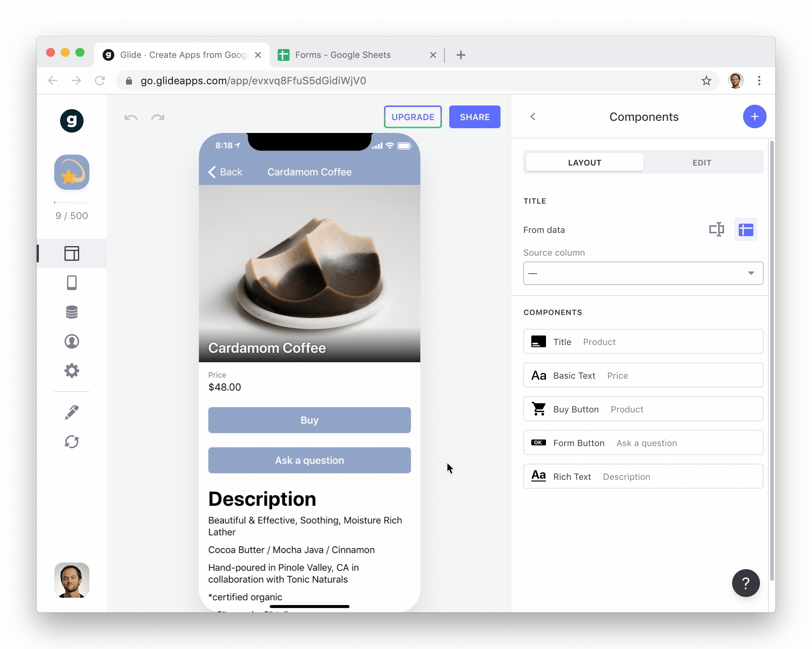Bookmark page with star icon
812x649 pixels.
coord(706,81)
